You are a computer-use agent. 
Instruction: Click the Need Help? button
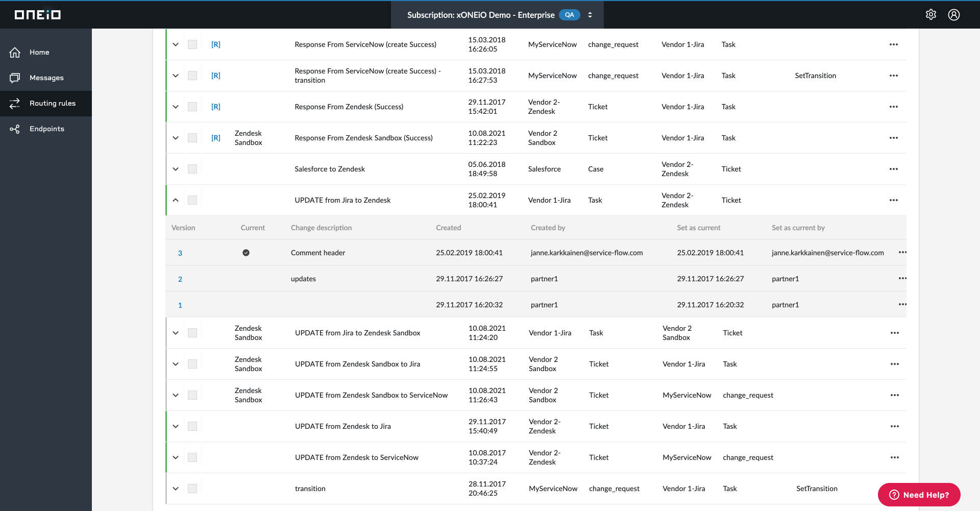click(x=919, y=495)
